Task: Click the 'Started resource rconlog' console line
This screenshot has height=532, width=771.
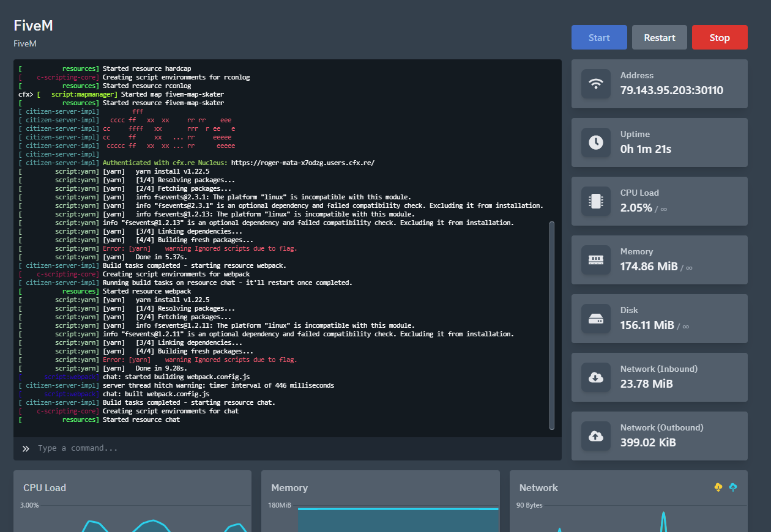Action: [147, 86]
